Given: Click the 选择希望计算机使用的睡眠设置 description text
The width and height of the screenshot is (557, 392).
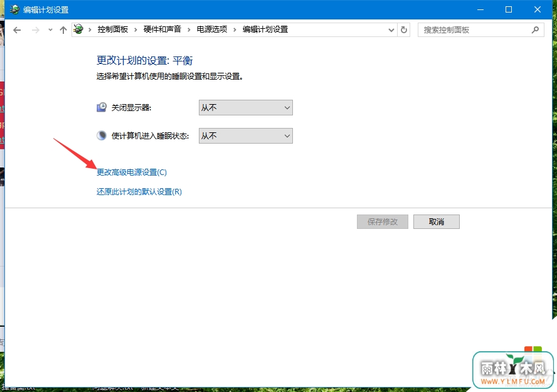Looking at the screenshot, I should [170, 77].
